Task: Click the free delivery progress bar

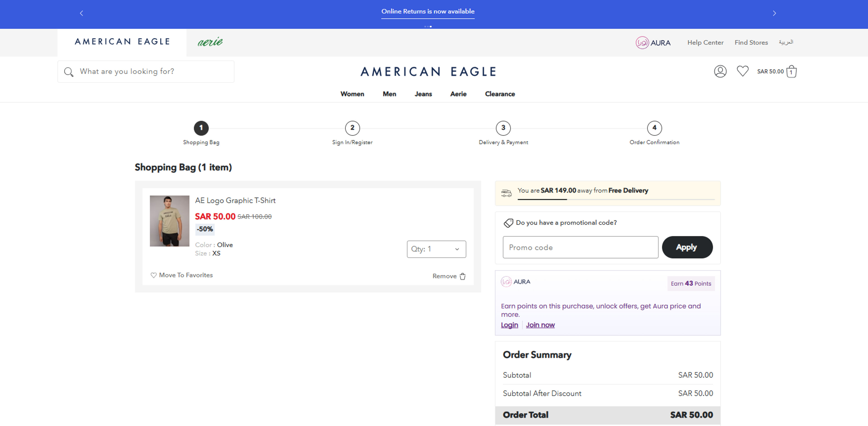Action: point(616,199)
